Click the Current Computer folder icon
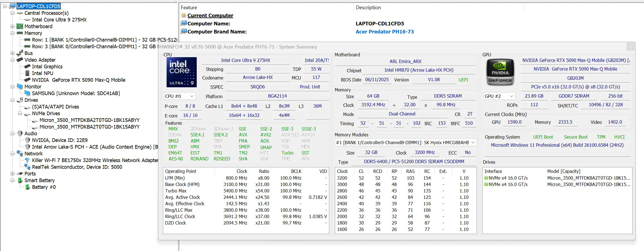Image resolution: width=644 pixels, height=251 pixels. click(x=184, y=15)
